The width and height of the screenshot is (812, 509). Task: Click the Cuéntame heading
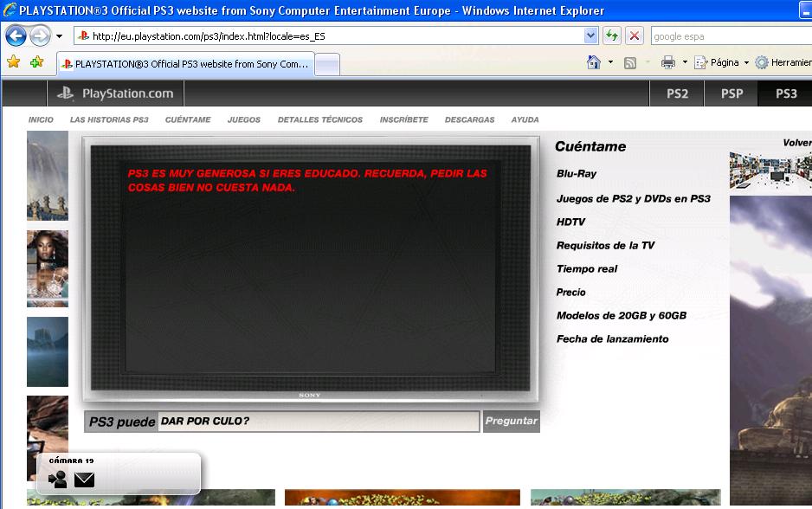(x=590, y=146)
